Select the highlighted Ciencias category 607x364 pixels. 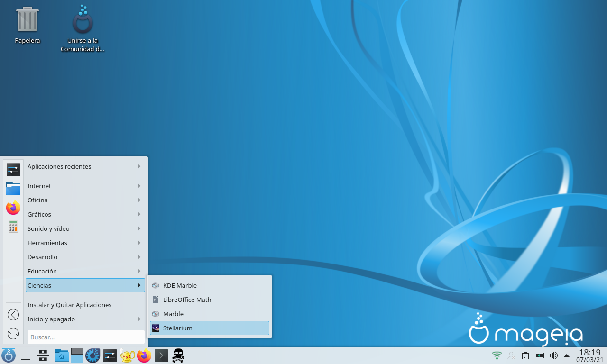(85, 285)
